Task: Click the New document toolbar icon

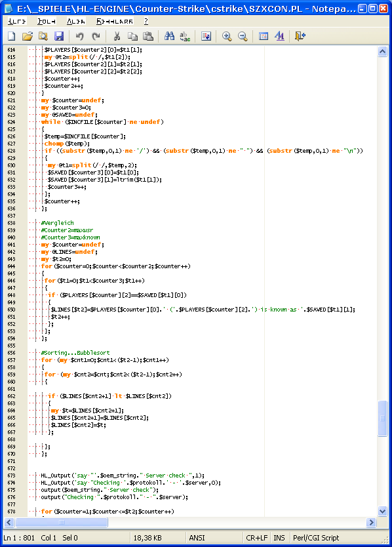Action: (12, 36)
